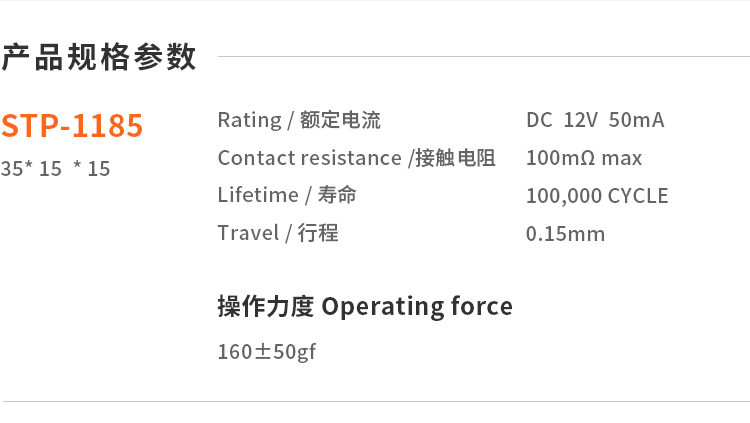Viewport: 750px width, 423px height.
Task: Click the word Lifetime in the specs
Action: (258, 195)
